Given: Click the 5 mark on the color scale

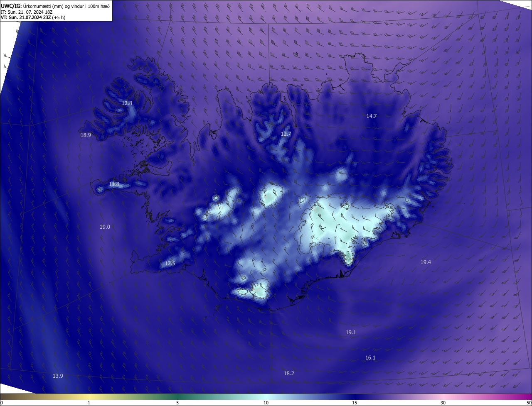Looking at the screenshot, I should pyautogui.click(x=177, y=403).
